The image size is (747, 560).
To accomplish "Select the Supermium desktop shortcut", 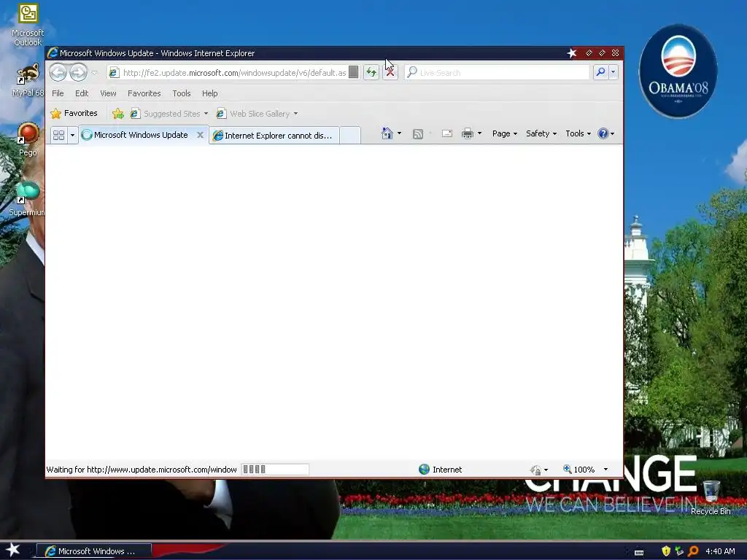I will click(x=27, y=199).
